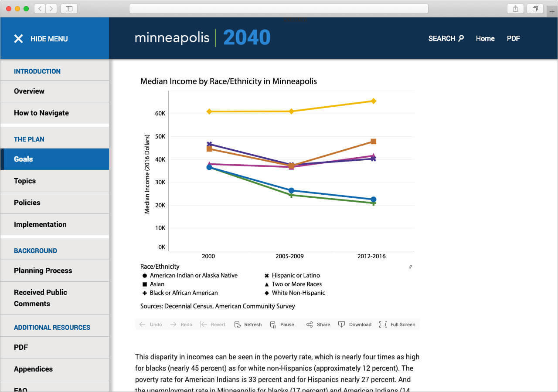
Task: Click American Indian 2005-2009 circle data point
Action: click(x=291, y=190)
